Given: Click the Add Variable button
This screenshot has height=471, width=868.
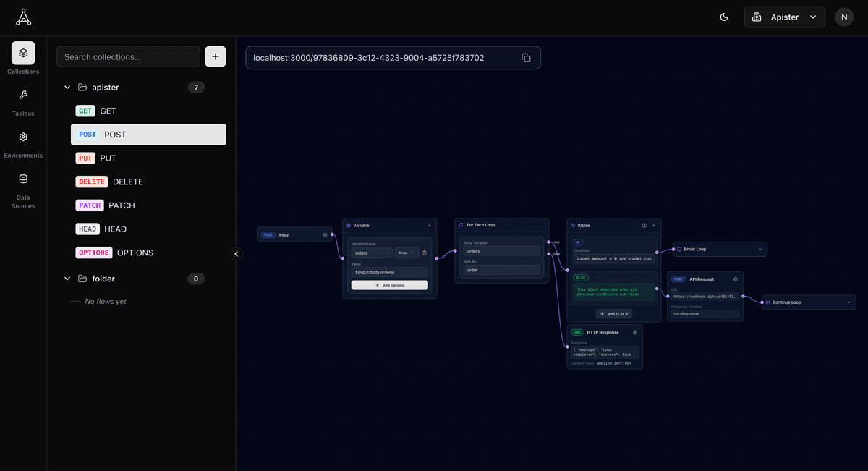Looking at the screenshot, I should point(389,285).
